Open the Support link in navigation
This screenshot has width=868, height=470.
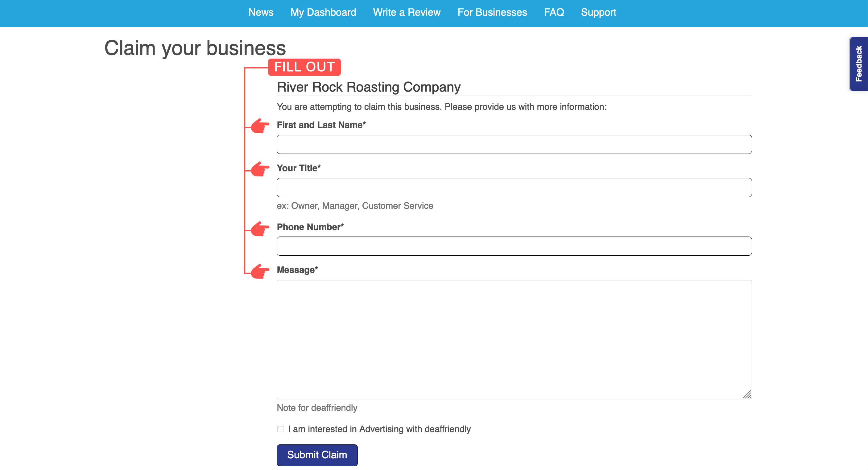598,12
